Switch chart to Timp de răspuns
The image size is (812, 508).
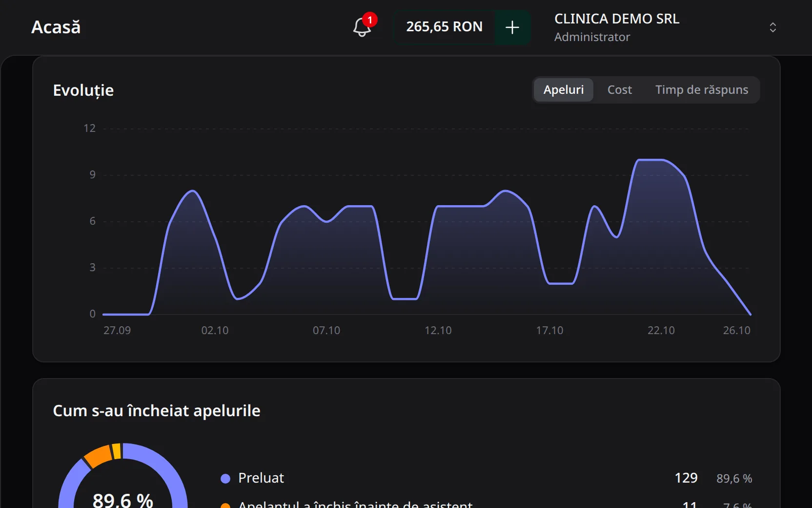(701, 90)
